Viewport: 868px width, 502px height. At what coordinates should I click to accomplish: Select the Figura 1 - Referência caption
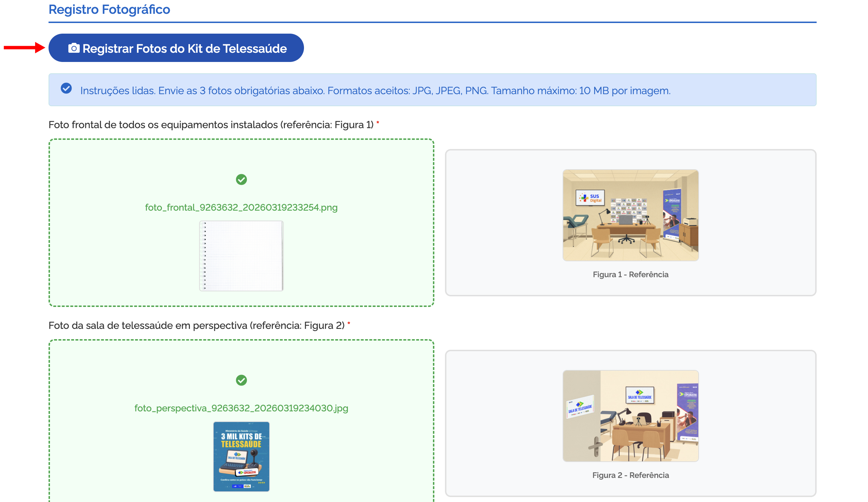[631, 274]
